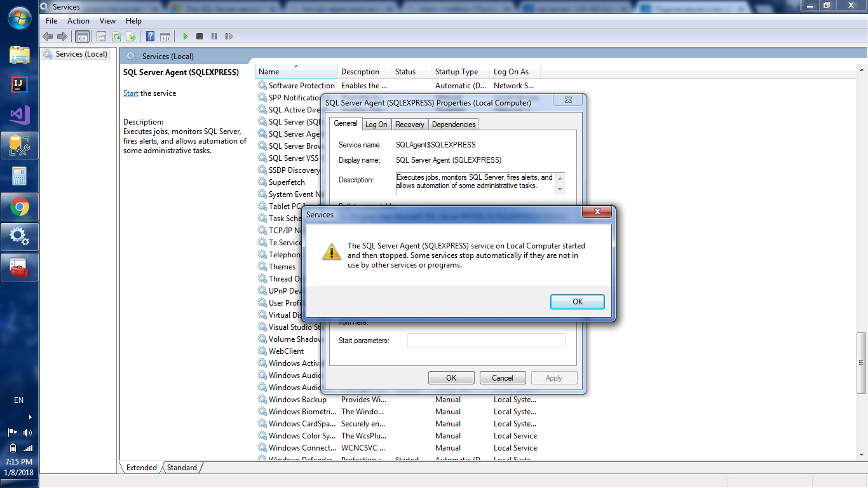
Task: Click the Refresh toolbar icon
Action: (116, 37)
